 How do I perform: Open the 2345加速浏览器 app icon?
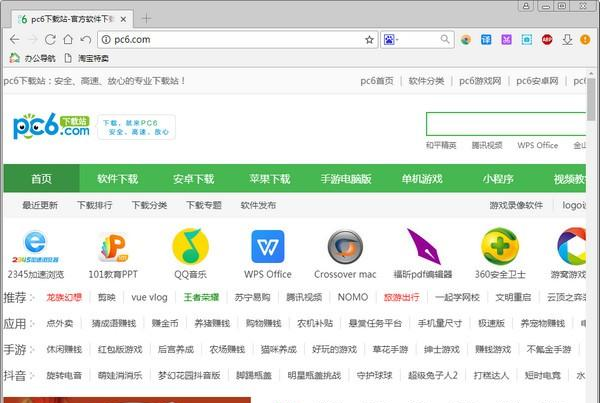click(x=35, y=247)
